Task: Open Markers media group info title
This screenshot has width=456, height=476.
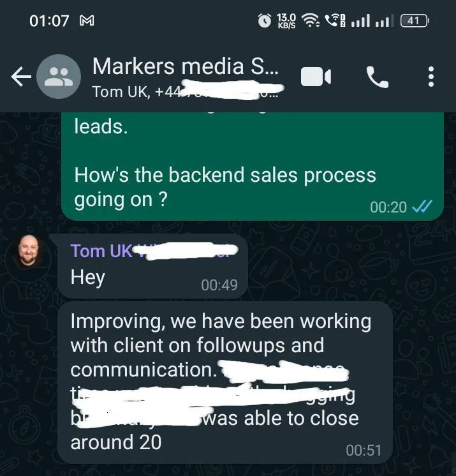Action: tap(186, 66)
